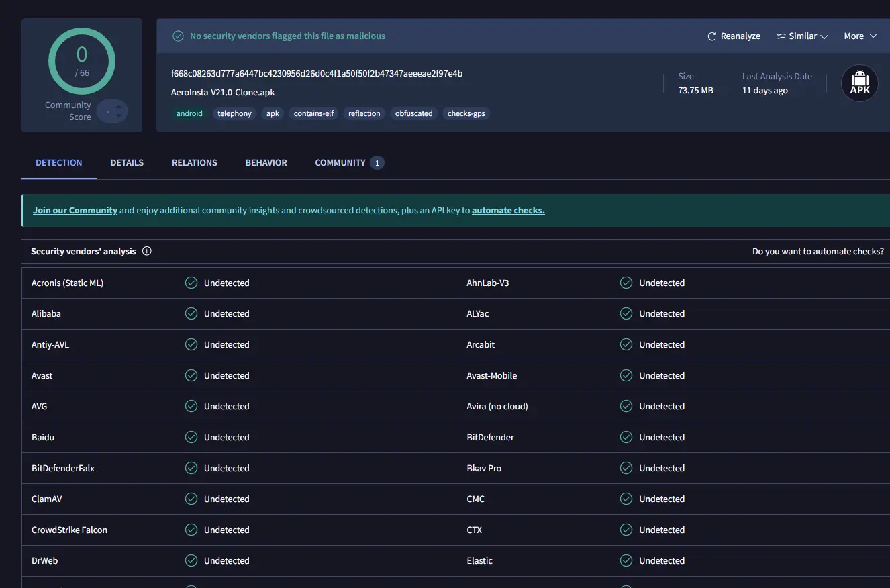Click the '11 days ago' analysis date
This screenshot has width=890, height=588.
[765, 91]
